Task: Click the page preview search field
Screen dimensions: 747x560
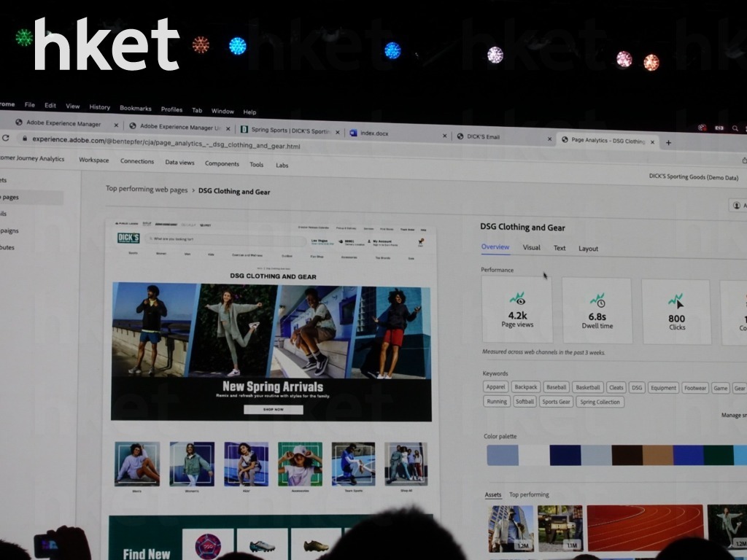Action: coord(226,239)
